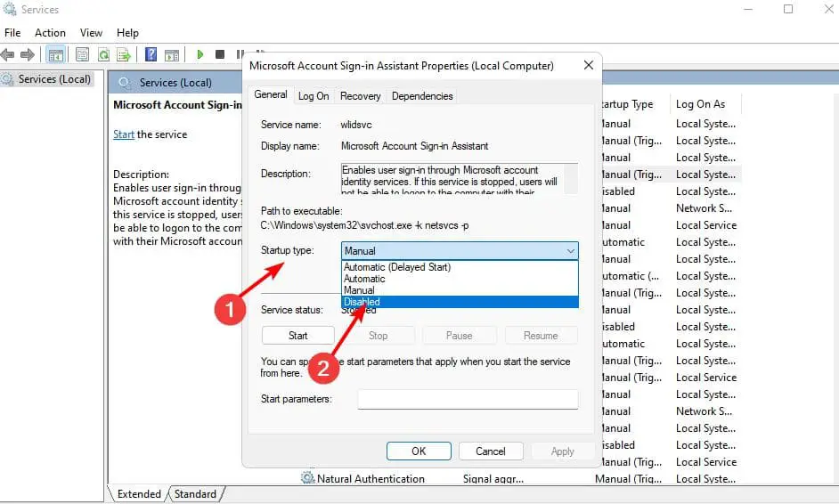The image size is (839, 504).
Task: Click Services (Local) panel header
Action: [175, 83]
